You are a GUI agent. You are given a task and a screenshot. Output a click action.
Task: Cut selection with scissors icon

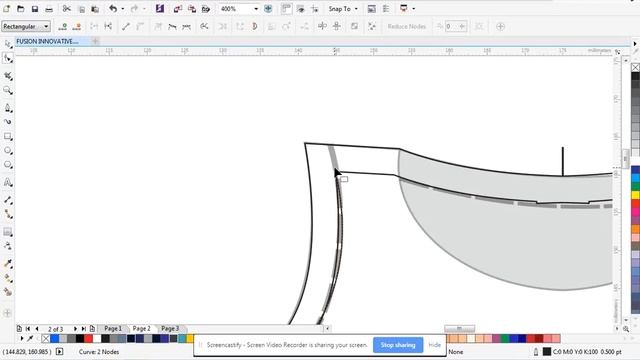[67, 9]
